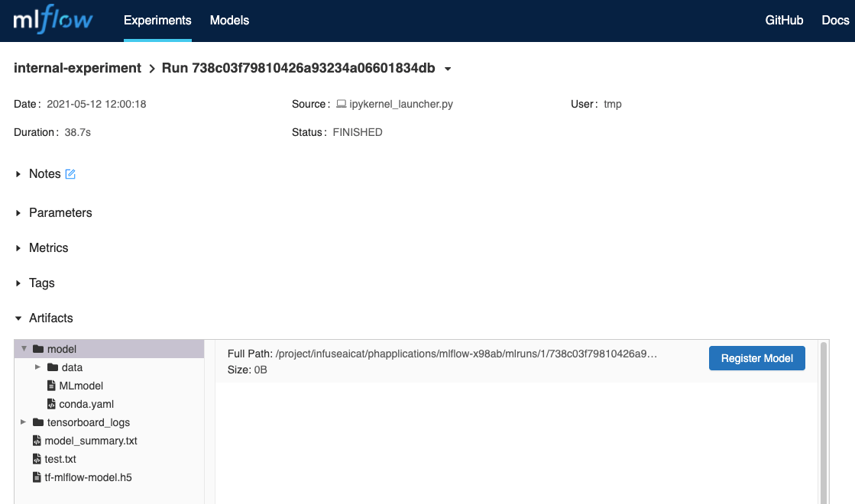Expand the Tags section

[x=18, y=283]
